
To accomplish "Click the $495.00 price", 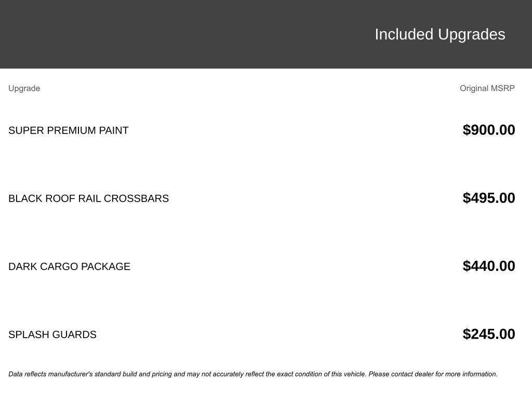I will [488, 198].
